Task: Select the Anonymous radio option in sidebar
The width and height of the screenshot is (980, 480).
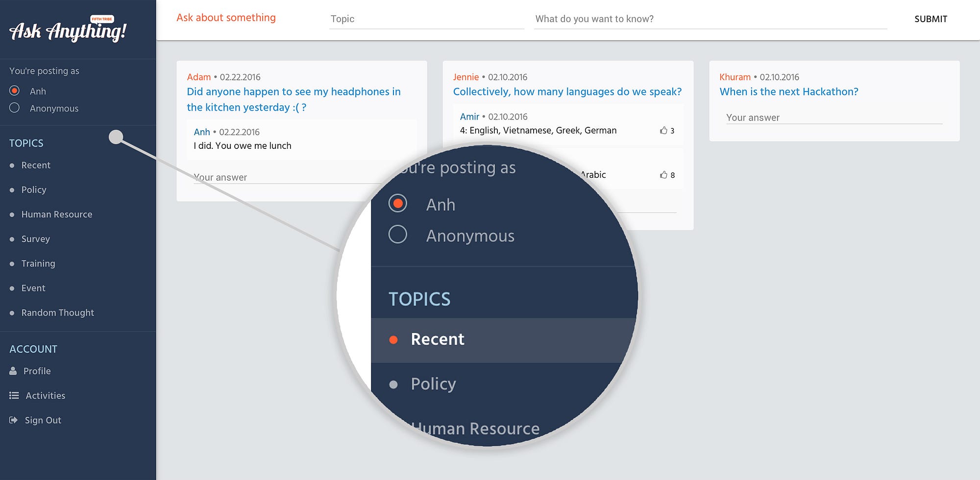Action: point(15,108)
